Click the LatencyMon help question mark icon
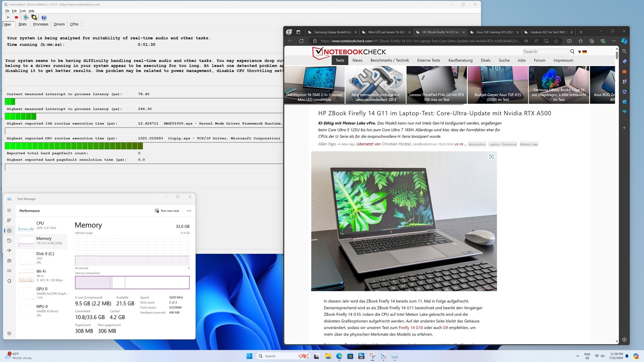The image size is (644, 362). point(44,17)
